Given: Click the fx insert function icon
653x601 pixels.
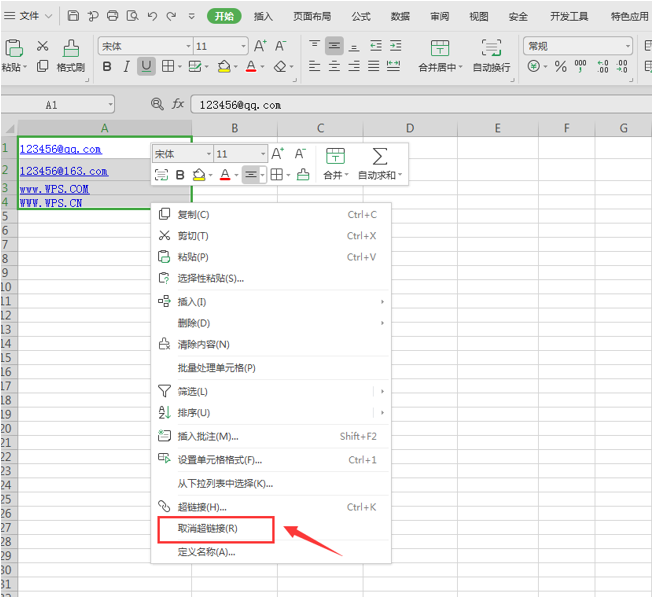Looking at the screenshot, I should (178, 104).
